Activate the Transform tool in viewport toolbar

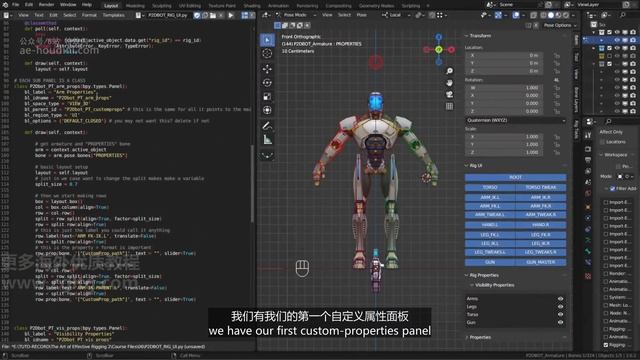click(x=267, y=110)
